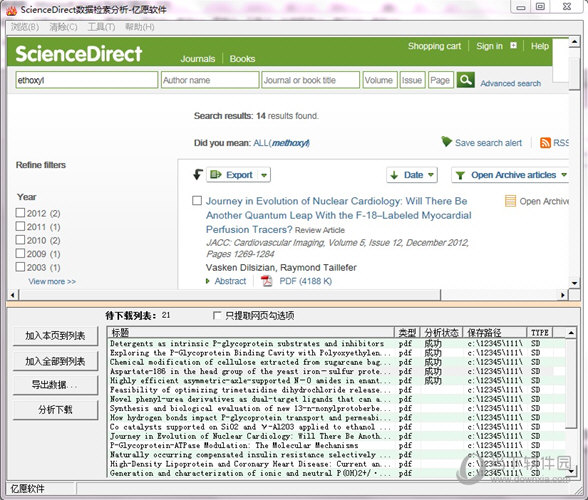Click the funnel filter icon
Screen dimensions: 588x500
(460, 175)
